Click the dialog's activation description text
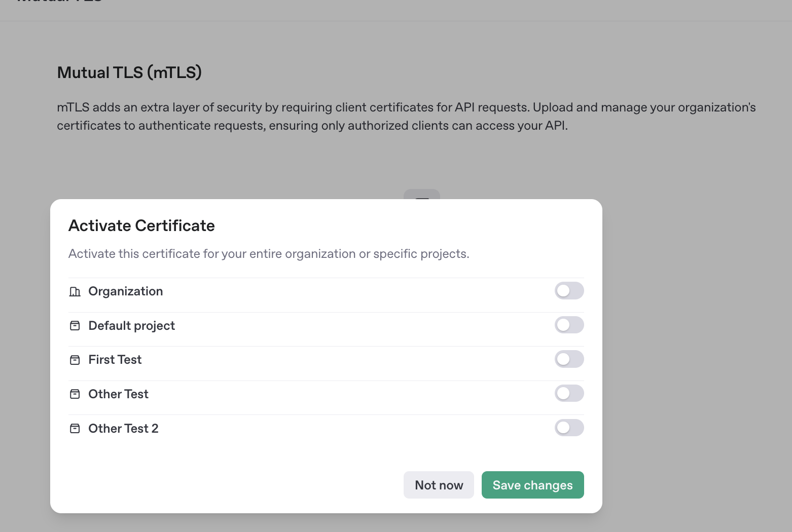 point(269,254)
